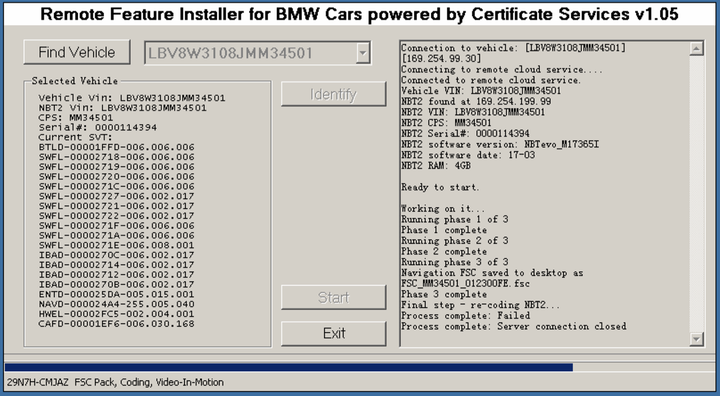
Task: Click the 'Phase 1 complete' log line
Action: [444, 230]
